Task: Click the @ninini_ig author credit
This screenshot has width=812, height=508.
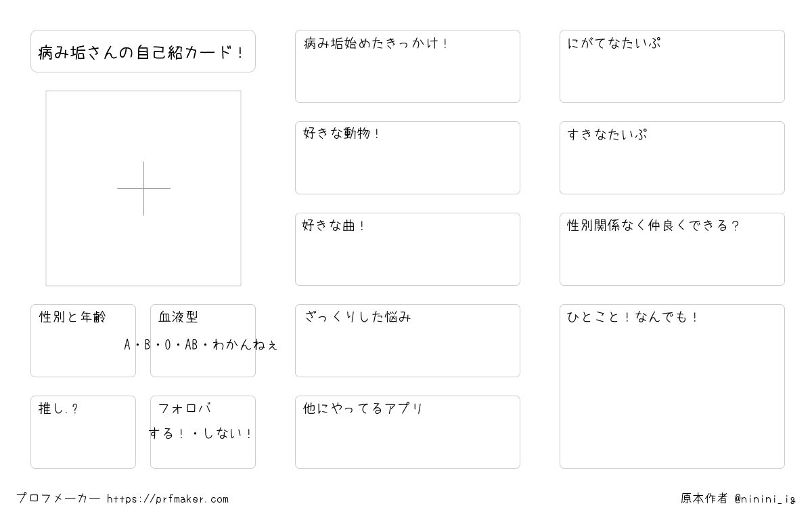Action: [x=765, y=499]
